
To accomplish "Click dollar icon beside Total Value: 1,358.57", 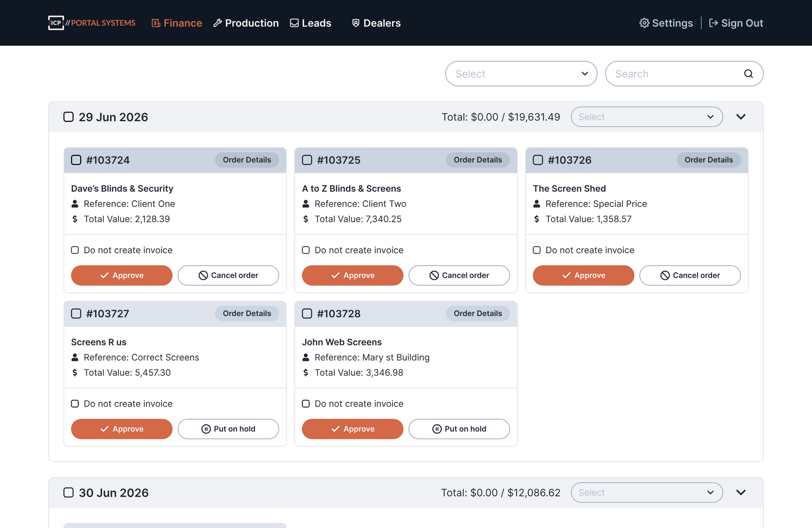I will tap(537, 219).
